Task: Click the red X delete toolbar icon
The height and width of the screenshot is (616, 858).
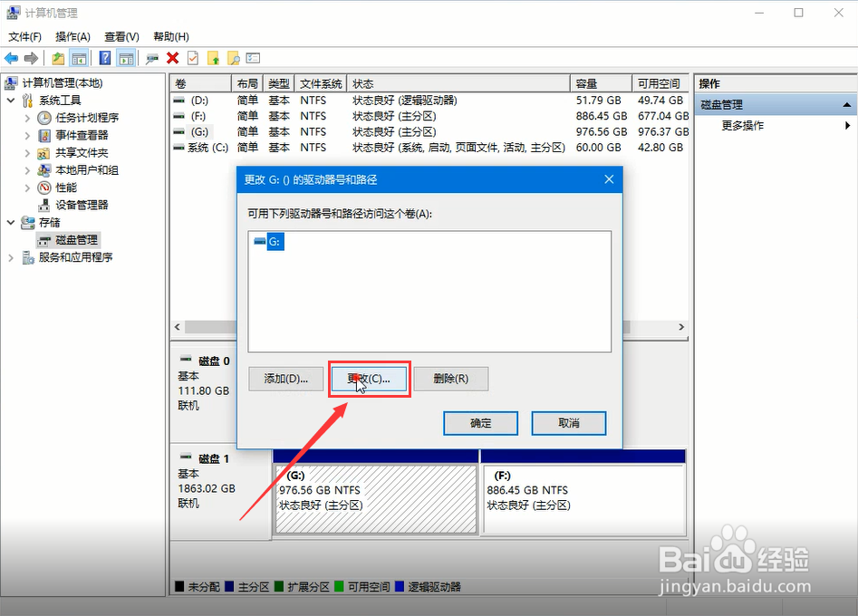Action: coord(172,58)
